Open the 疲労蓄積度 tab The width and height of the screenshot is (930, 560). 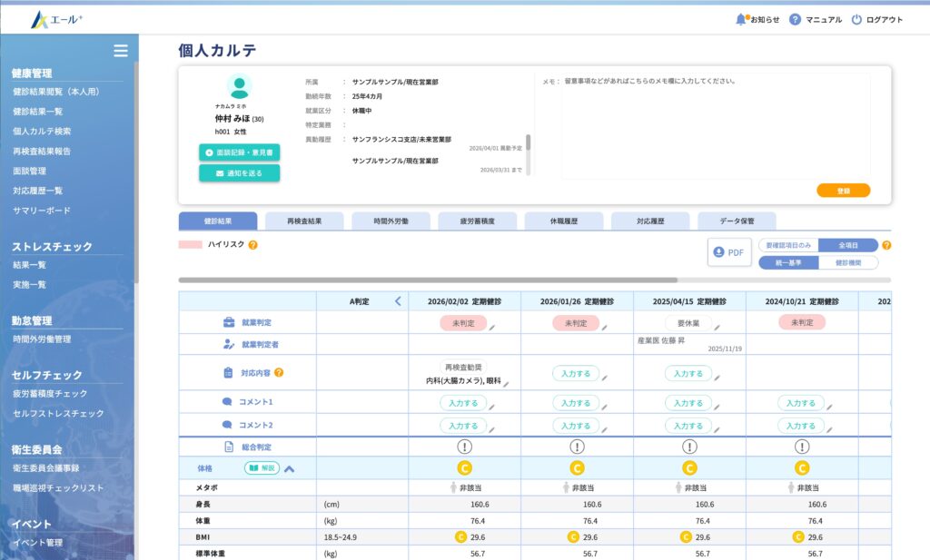point(477,221)
